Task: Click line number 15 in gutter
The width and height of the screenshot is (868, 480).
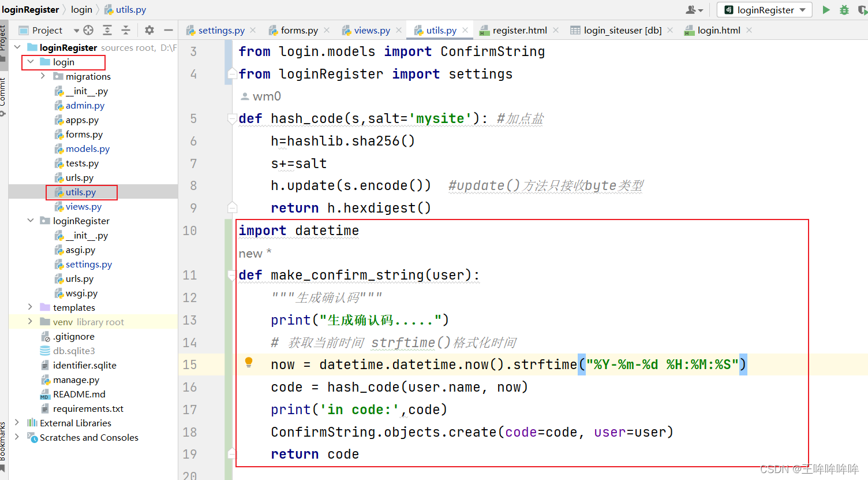Action: coord(190,364)
